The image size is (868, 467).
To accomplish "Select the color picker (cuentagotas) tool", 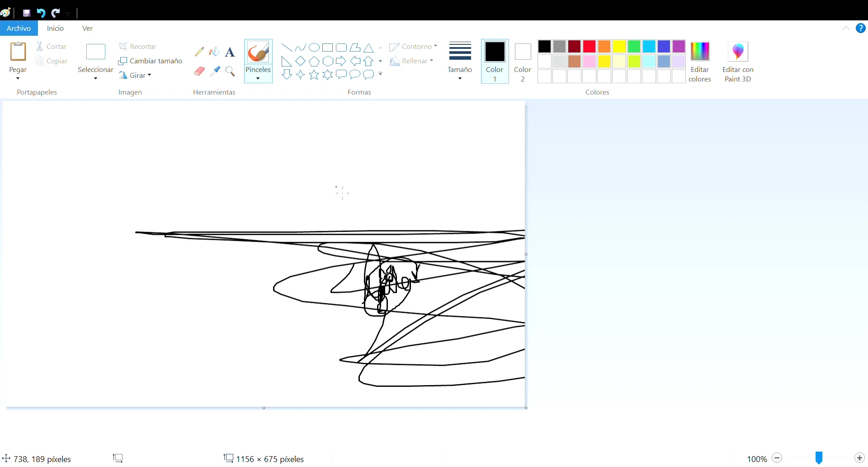I will (x=215, y=71).
